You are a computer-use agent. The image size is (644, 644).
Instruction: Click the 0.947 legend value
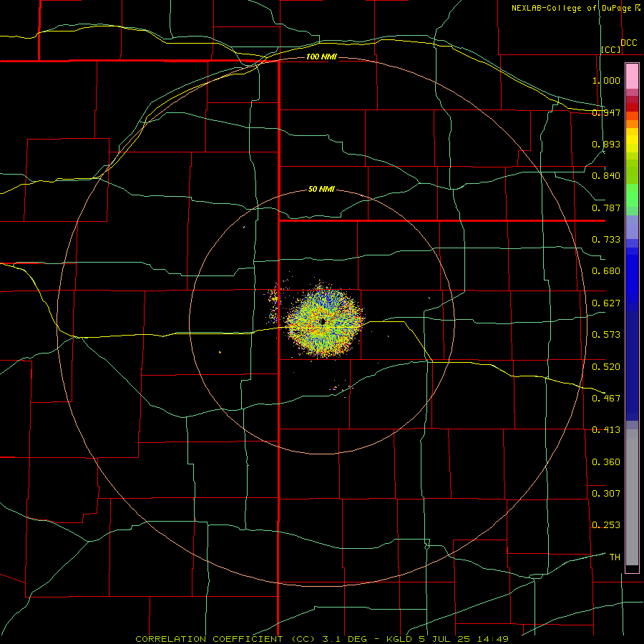[x=606, y=112]
